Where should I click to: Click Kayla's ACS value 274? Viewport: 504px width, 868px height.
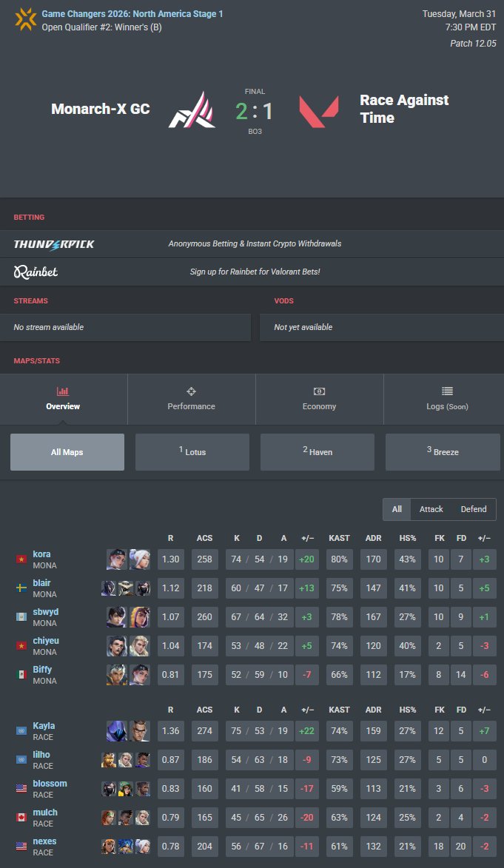204,731
